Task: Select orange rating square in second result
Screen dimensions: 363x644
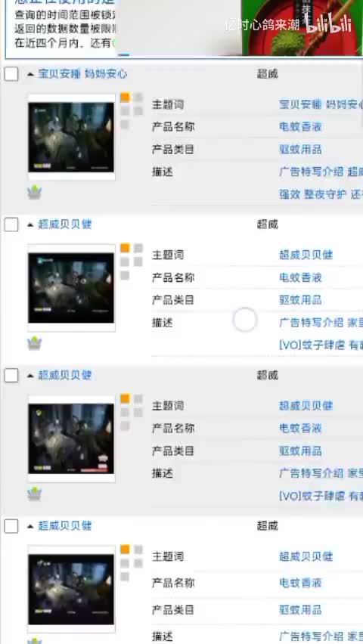Action: point(125,248)
